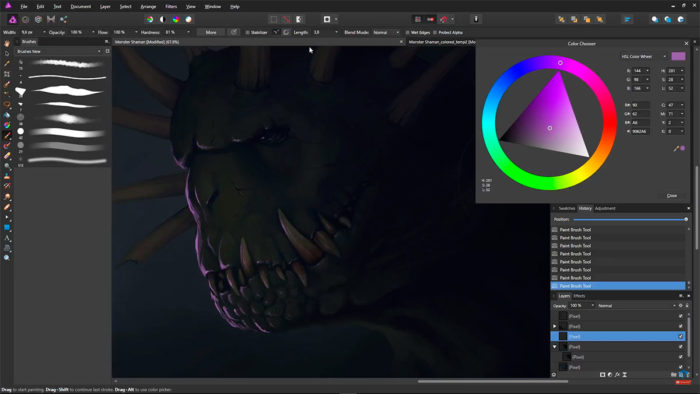Switch to the Export persona icon
This screenshot has height=394, width=700.
click(63, 20)
